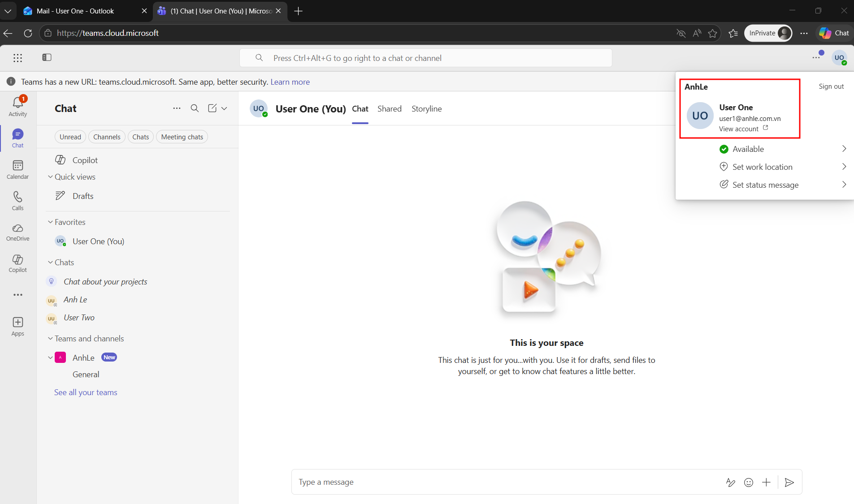Image resolution: width=854 pixels, height=504 pixels.
Task: Switch to Mail - User One - Outlook tab
Action: click(85, 11)
